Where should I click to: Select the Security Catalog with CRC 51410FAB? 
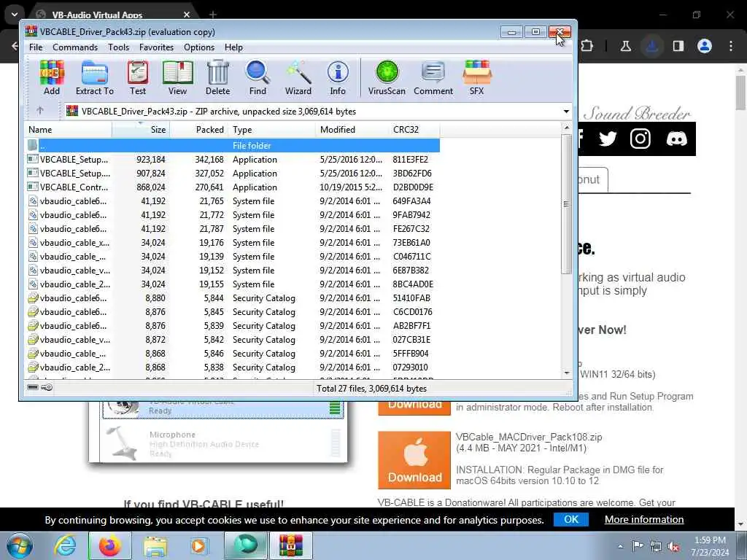point(232,298)
